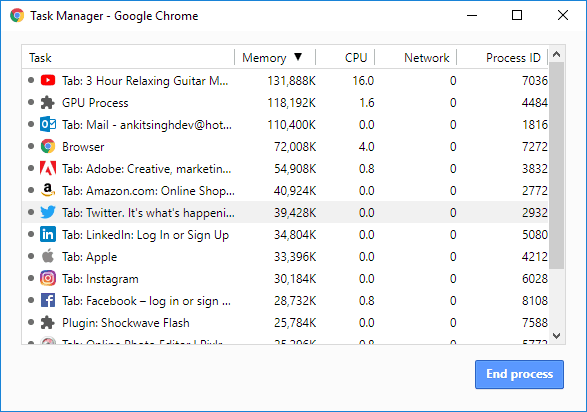This screenshot has height=412, width=587.
Task: Click the Chrome logo in the title bar
Action: [x=17, y=16]
